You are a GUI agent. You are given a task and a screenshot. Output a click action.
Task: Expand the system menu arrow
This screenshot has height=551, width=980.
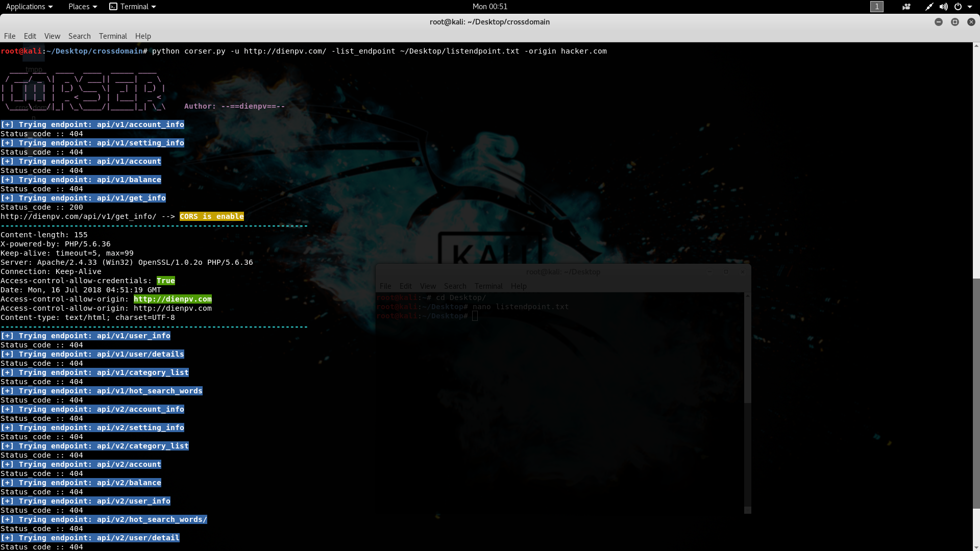(x=970, y=7)
